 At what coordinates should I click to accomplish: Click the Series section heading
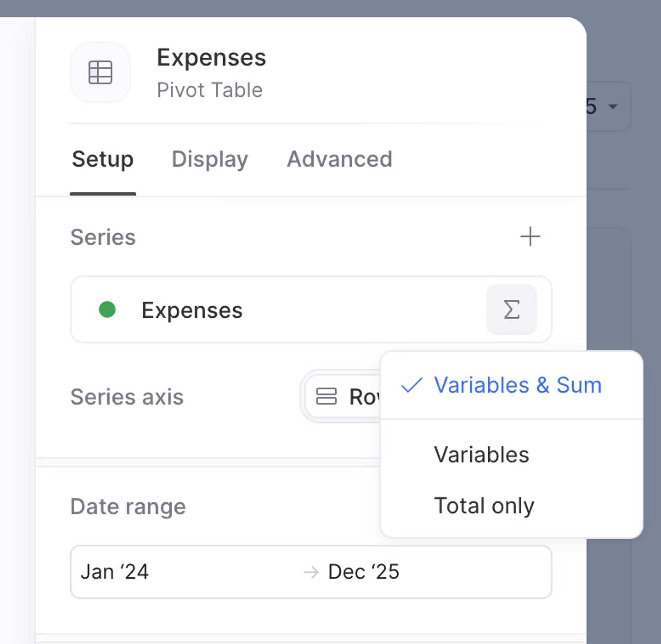tap(103, 237)
